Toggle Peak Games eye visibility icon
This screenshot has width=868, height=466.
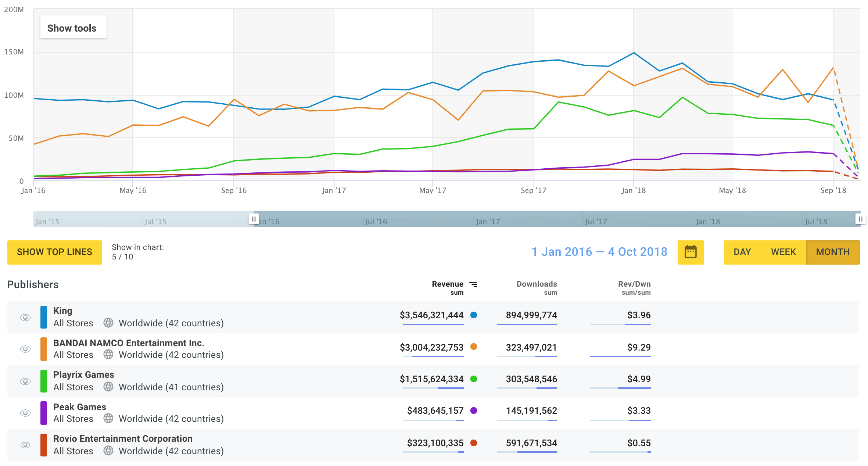click(25, 413)
